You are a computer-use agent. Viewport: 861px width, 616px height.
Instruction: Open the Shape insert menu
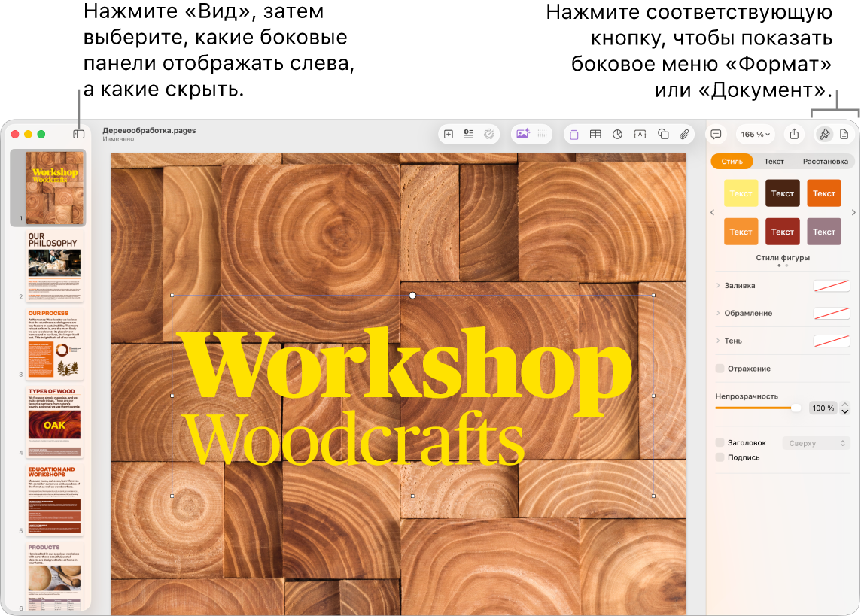pos(663,135)
